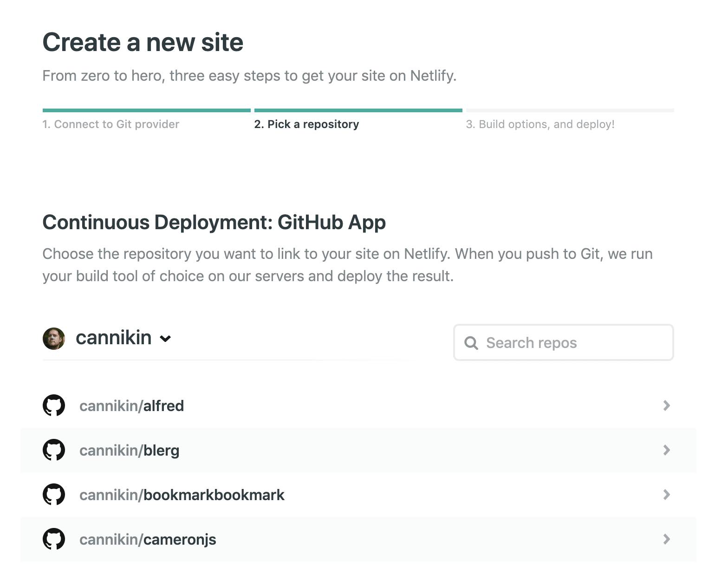Select the cannikin/alfred repository

pos(358,405)
